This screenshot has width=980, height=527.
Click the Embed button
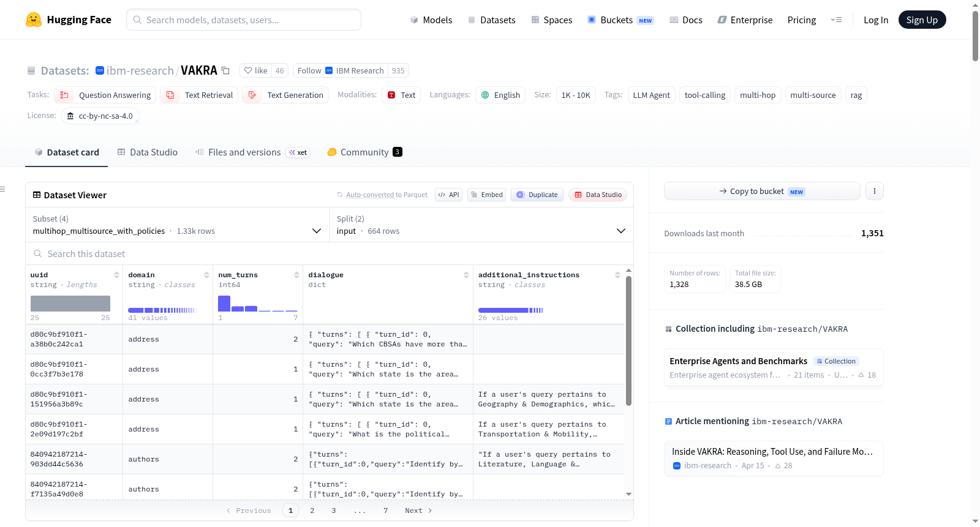(x=486, y=195)
